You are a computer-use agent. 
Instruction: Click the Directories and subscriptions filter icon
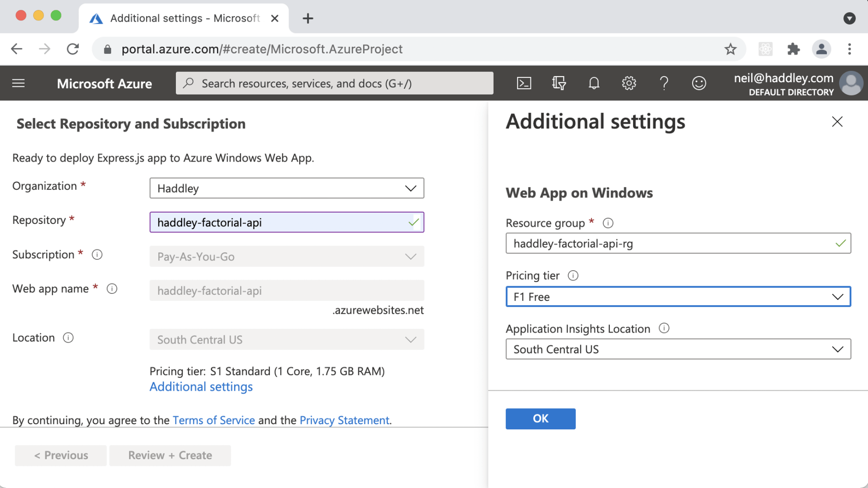tap(559, 83)
